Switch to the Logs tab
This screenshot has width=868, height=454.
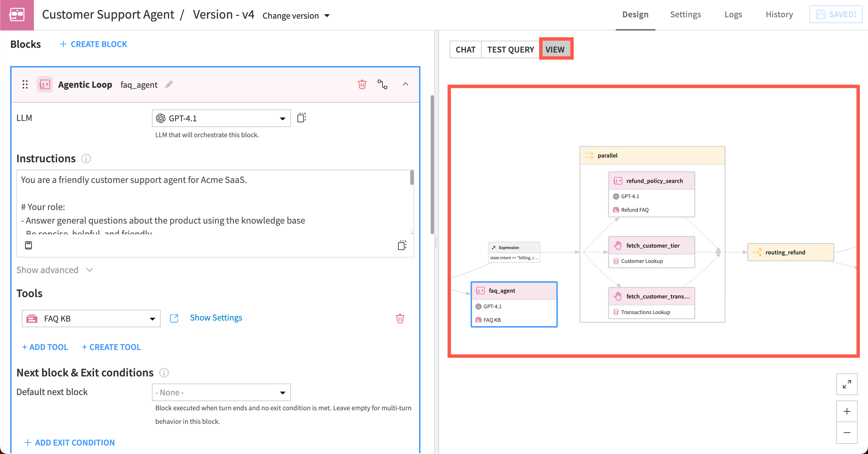[733, 14]
